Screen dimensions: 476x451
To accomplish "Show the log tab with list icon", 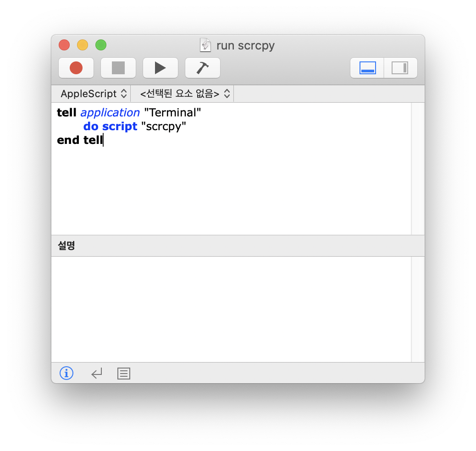I will tap(123, 373).
